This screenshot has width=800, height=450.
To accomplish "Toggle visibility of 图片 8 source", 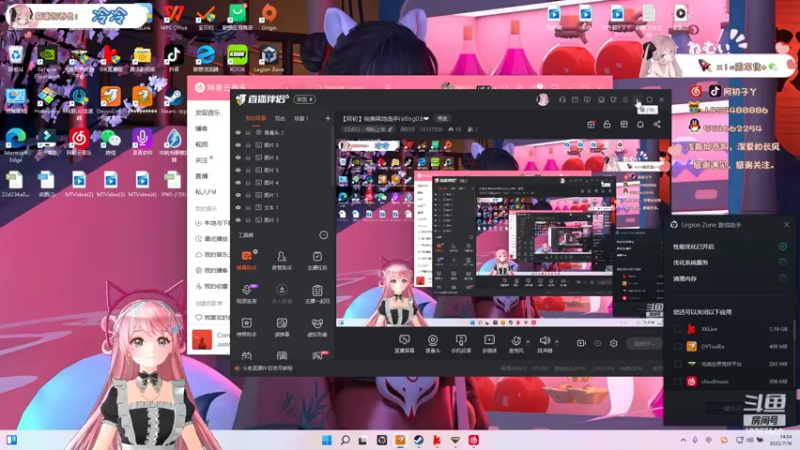I will pyautogui.click(x=238, y=145).
